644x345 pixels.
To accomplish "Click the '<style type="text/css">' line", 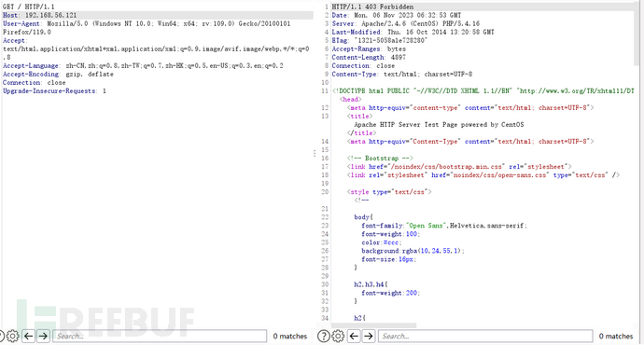I will [389, 192].
